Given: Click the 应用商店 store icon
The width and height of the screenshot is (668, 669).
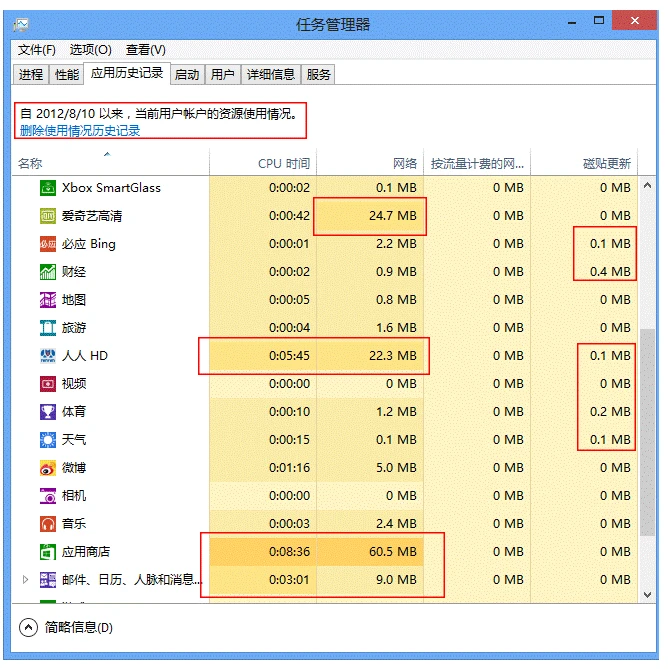Looking at the screenshot, I should click(48, 552).
